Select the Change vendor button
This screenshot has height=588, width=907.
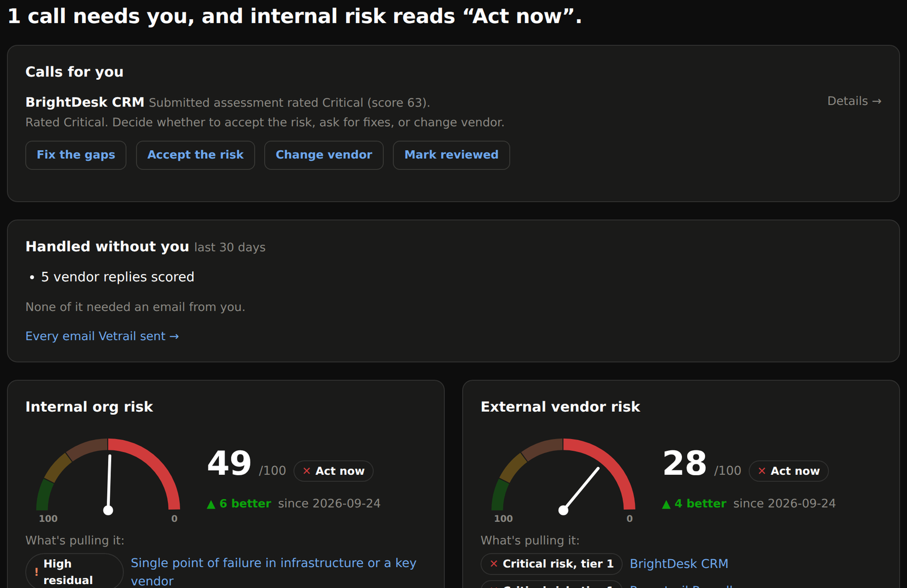[324, 155]
